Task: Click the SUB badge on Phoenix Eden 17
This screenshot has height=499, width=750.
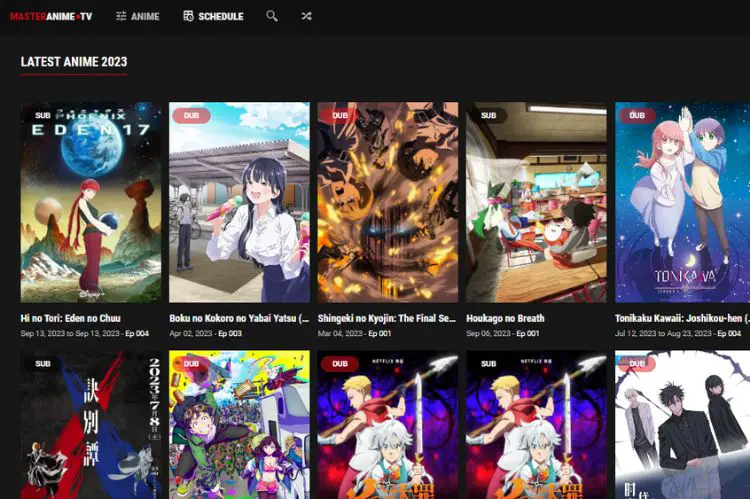Action: [x=43, y=115]
